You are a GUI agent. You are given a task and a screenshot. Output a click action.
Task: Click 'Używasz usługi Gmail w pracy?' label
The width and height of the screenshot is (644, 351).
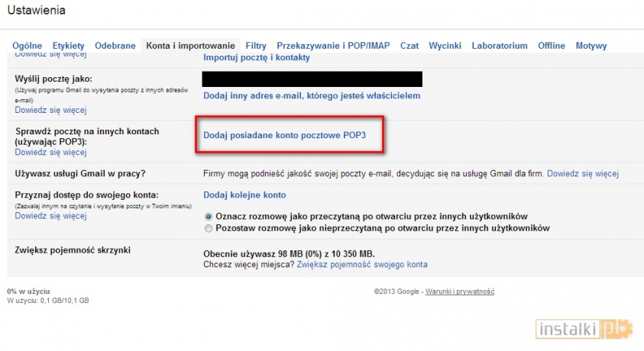click(x=80, y=173)
